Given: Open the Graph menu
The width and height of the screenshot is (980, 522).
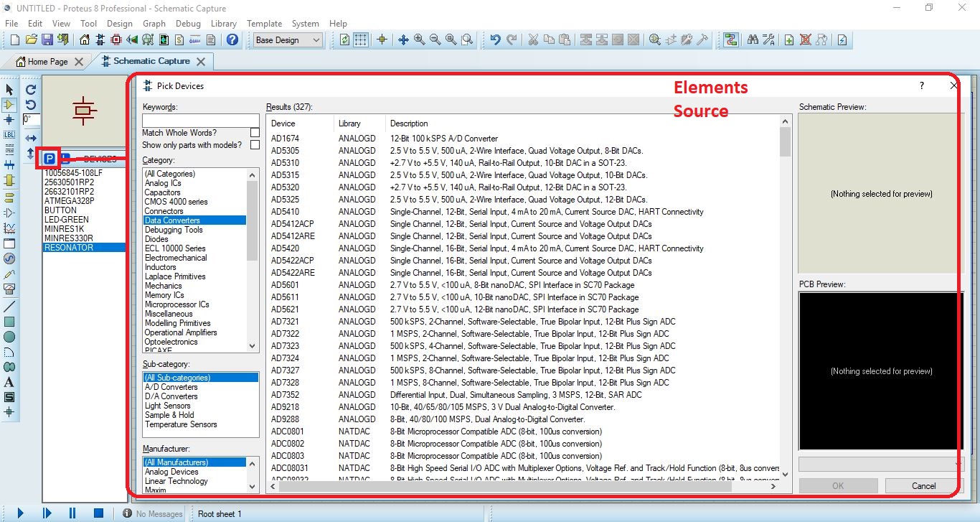Looking at the screenshot, I should click(154, 24).
